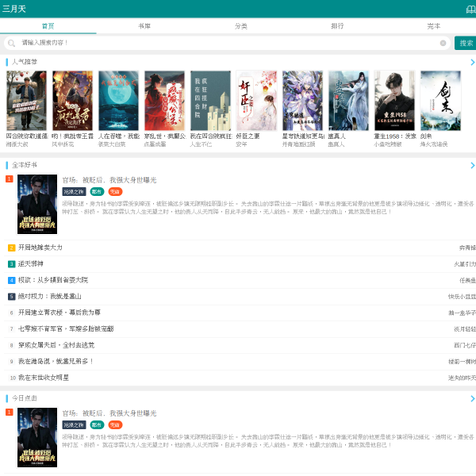
Task: Click the 全本好书 section heading
Action: (25, 165)
